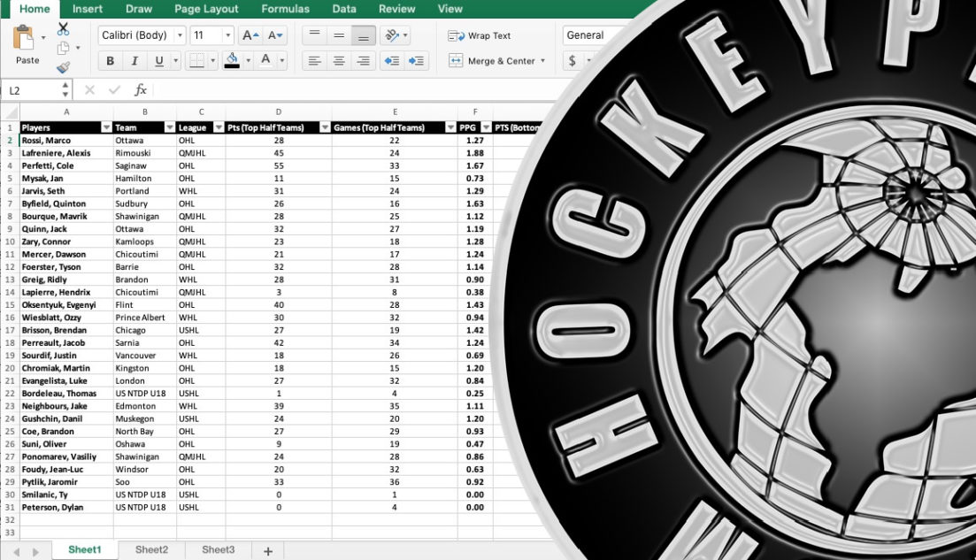This screenshot has width=976, height=560.
Task: Apply fill color with the paint bucket
Action: 232,60
